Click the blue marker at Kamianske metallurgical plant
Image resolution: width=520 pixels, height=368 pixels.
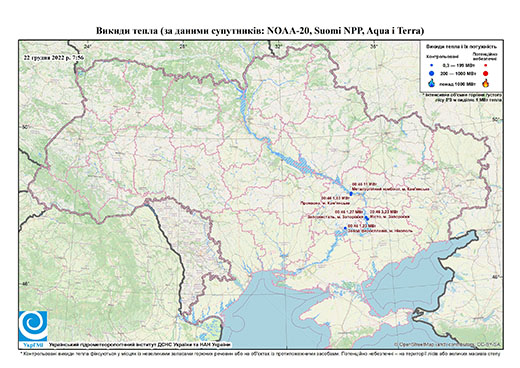[351, 193]
